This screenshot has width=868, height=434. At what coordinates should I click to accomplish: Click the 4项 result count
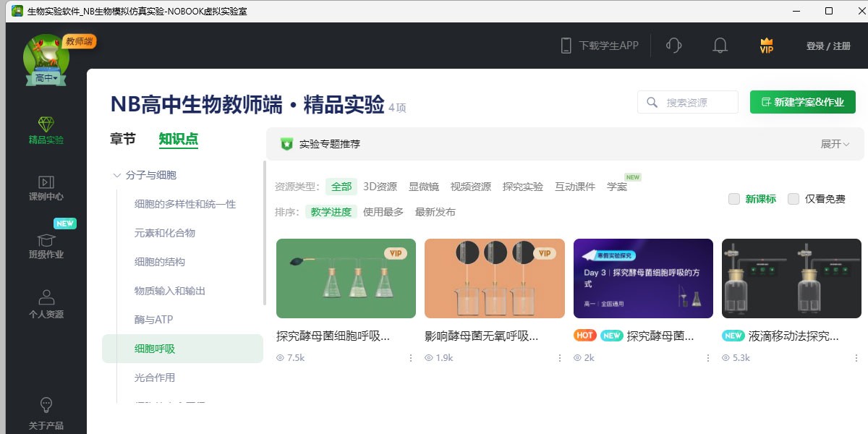pyautogui.click(x=397, y=108)
